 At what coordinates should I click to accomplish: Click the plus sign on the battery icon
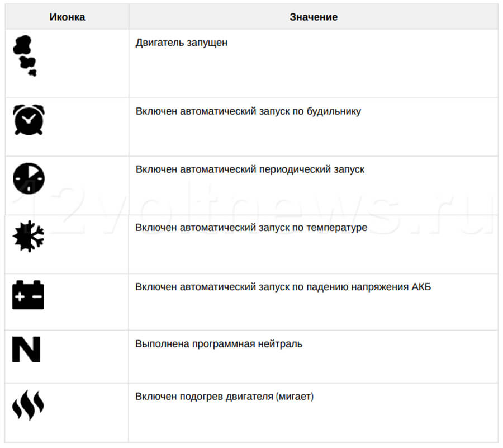[20, 296]
